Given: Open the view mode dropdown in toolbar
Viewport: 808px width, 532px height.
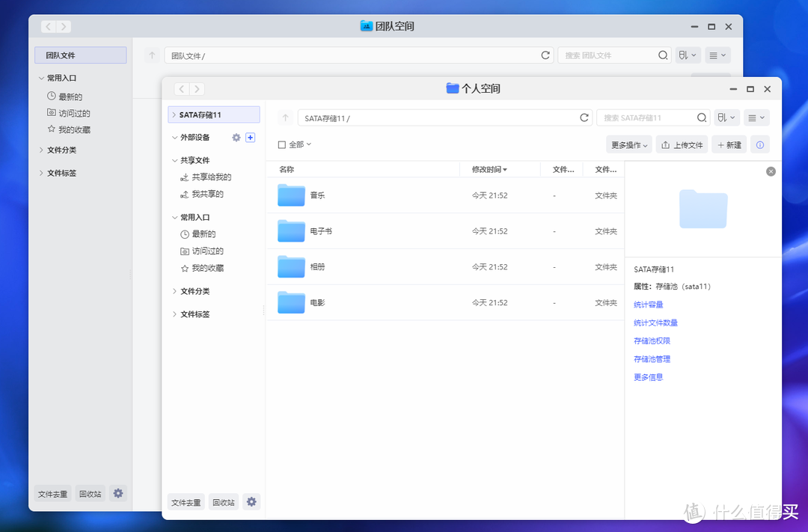Looking at the screenshot, I should click(x=756, y=117).
